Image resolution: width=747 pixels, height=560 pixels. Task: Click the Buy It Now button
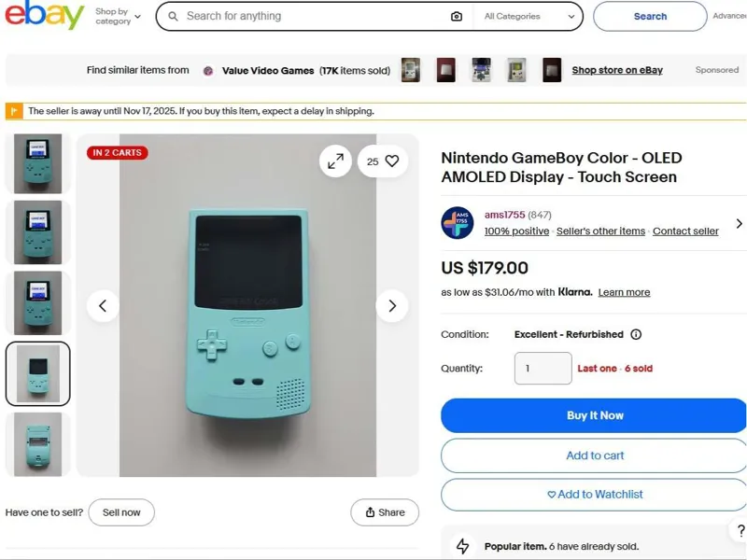pos(594,415)
